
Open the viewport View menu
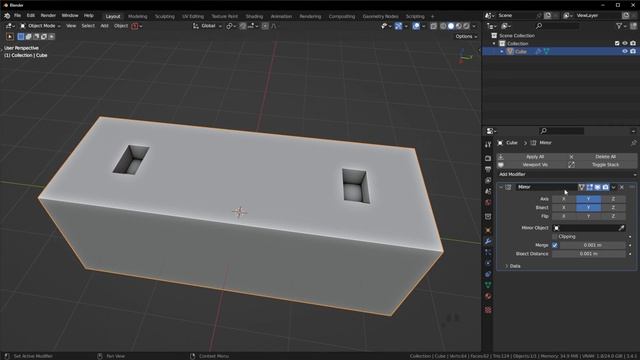coord(71,26)
